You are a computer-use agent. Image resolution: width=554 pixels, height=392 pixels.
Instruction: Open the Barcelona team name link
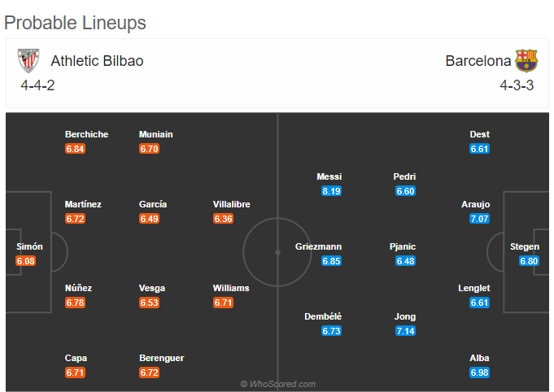pyautogui.click(x=478, y=61)
